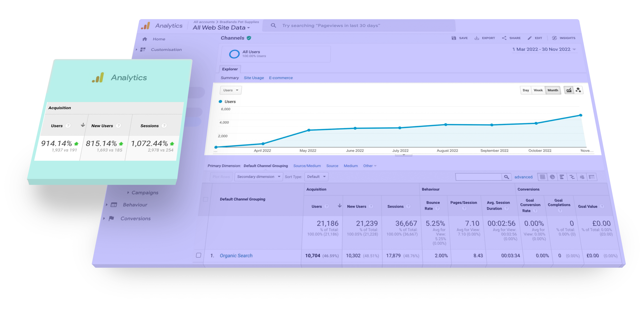Select pie chart percentage view

[x=552, y=177]
